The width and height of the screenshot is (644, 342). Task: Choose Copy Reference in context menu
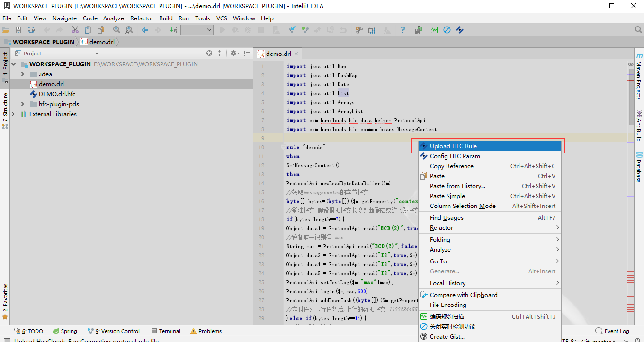pos(490,166)
